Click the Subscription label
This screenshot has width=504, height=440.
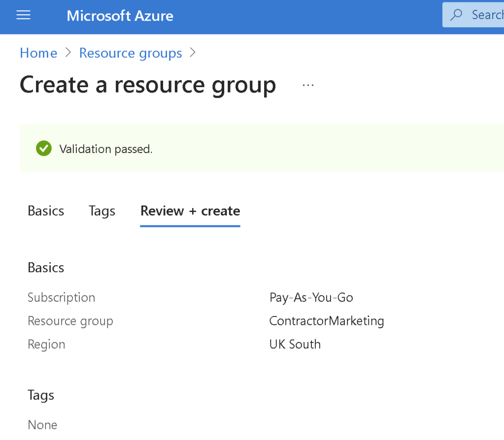(x=62, y=298)
